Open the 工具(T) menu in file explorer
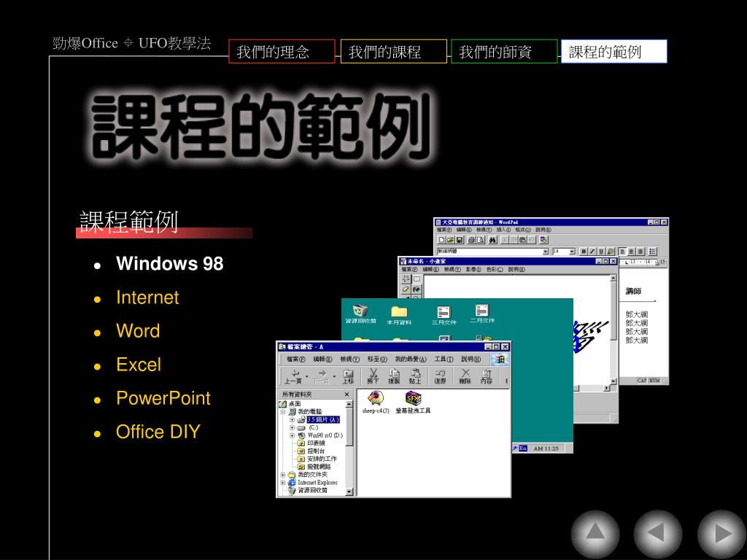The height and width of the screenshot is (560, 747). 444,359
